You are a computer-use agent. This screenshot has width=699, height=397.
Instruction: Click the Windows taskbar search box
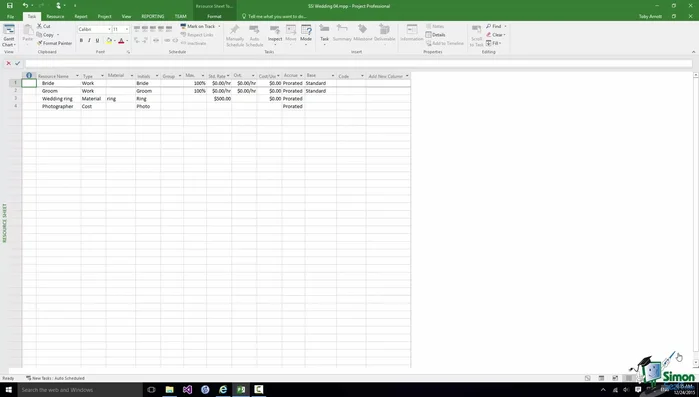tap(80, 389)
